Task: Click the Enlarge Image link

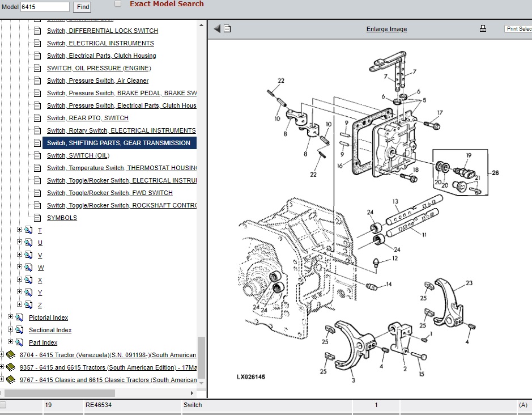Action: (386, 29)
